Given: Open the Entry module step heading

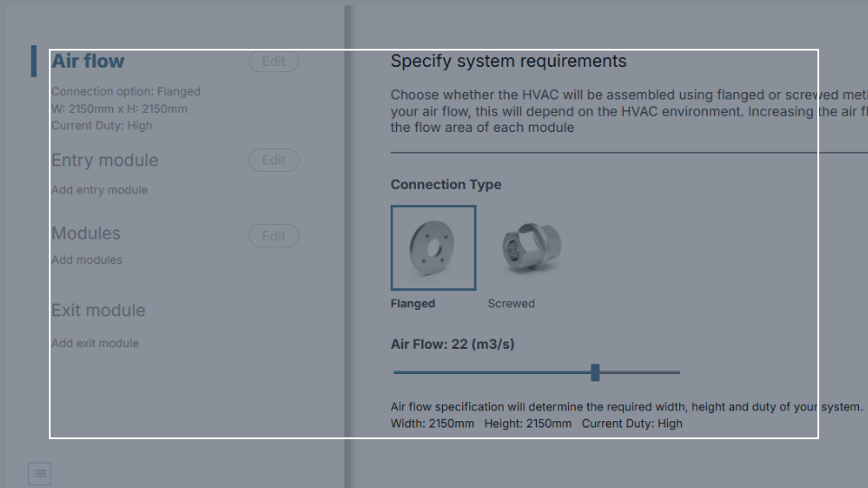Looking at the screenshot, I should [x=105, y=160].
